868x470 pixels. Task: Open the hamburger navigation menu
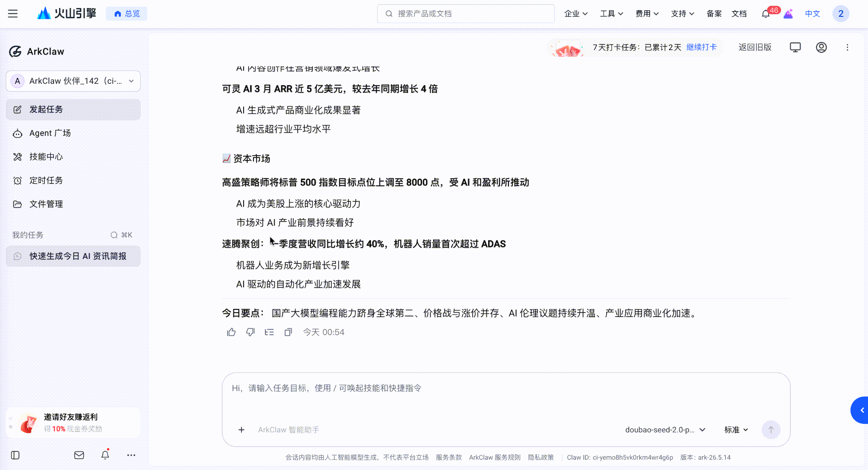tap(13, 14)
